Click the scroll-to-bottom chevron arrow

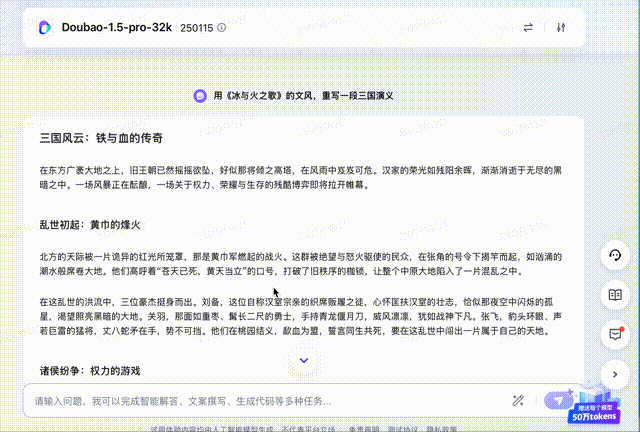(x=304, y=361)
